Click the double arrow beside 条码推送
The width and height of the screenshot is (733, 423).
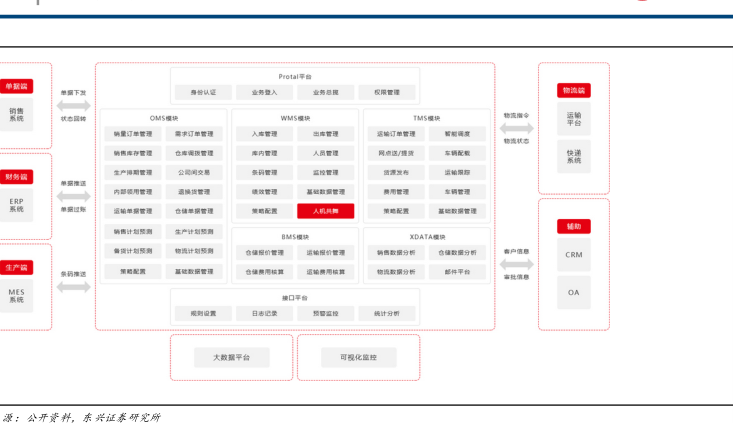73,288
